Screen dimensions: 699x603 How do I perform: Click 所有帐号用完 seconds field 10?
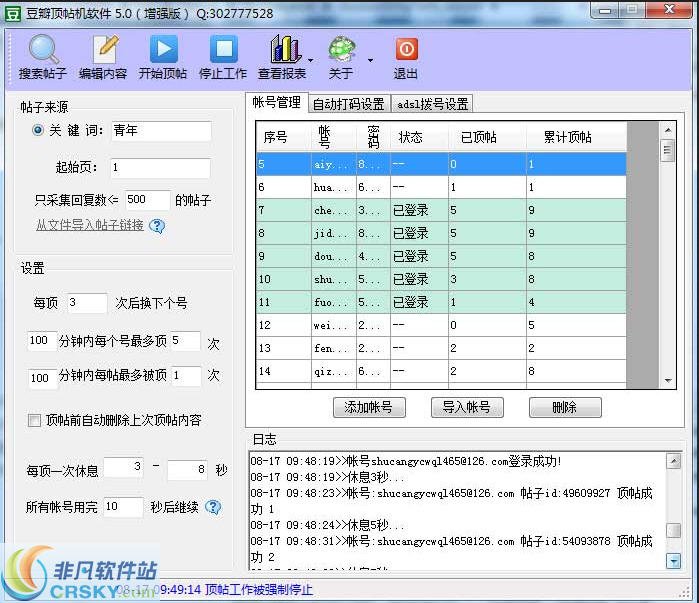click(x=123, y=507)
